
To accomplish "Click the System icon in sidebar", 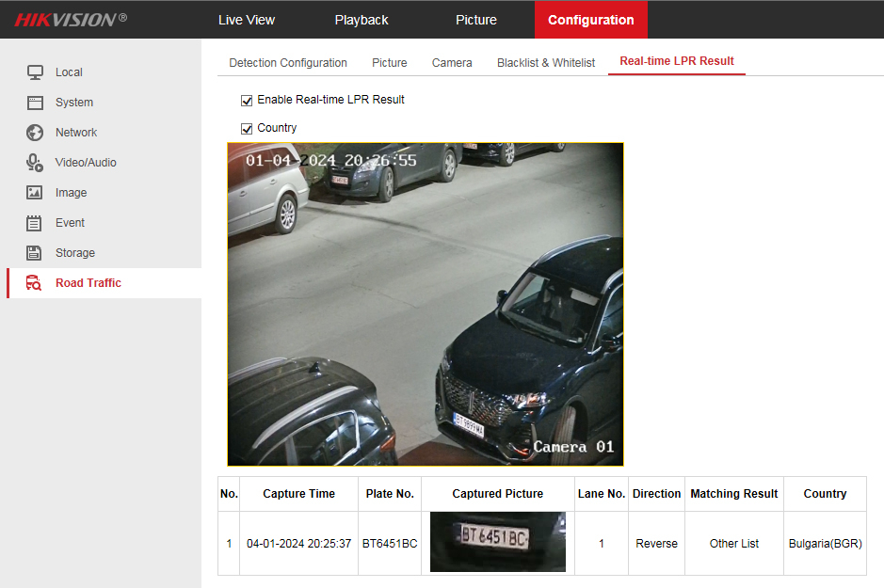I will click(x=35, y=103).
